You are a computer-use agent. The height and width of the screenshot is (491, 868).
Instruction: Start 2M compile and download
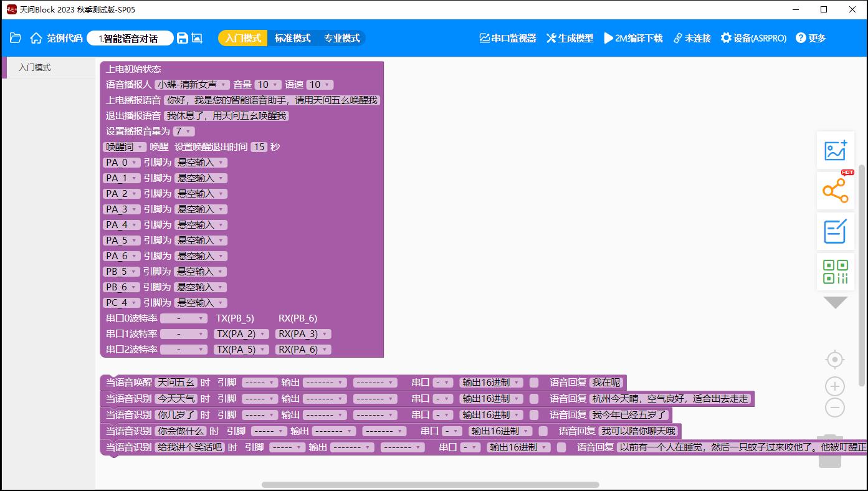tap(633, 38)
